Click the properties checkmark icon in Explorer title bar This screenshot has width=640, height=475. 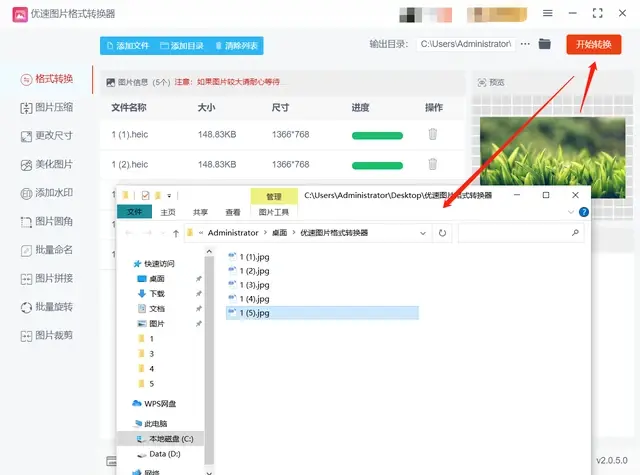[145, 195]
